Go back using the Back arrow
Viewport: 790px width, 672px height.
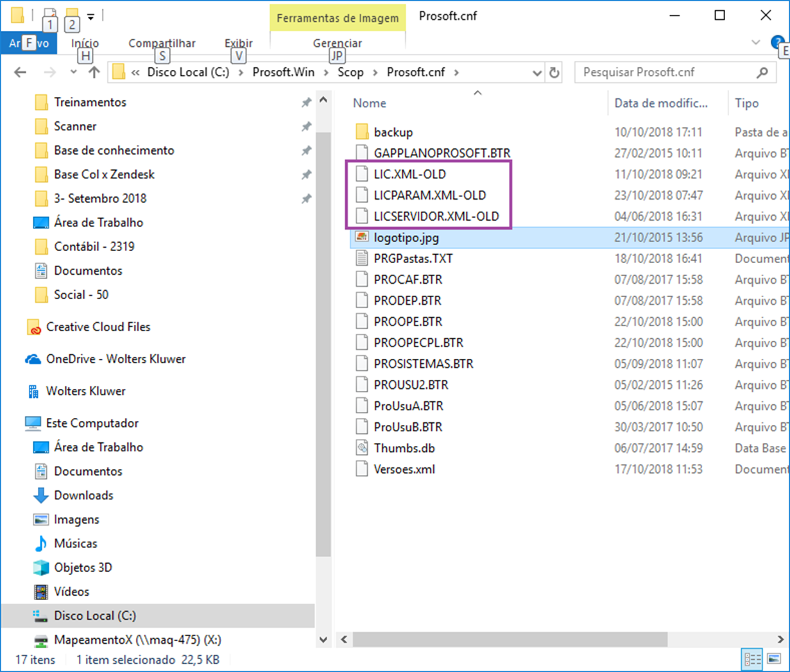pyautogui.click(x=21, y=73)
